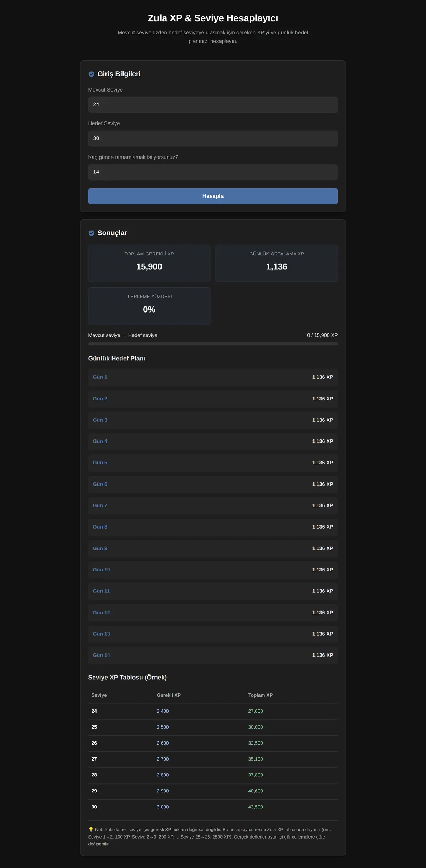Click the 'Gün 4' plan row
This screenshot has width=426, height=868.
[213, 441]
